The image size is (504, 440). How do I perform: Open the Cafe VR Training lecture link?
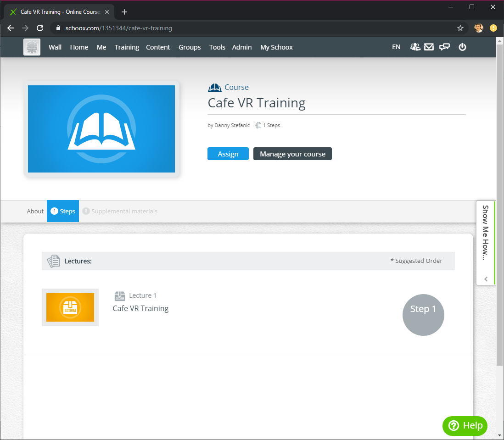coord(140,309)
